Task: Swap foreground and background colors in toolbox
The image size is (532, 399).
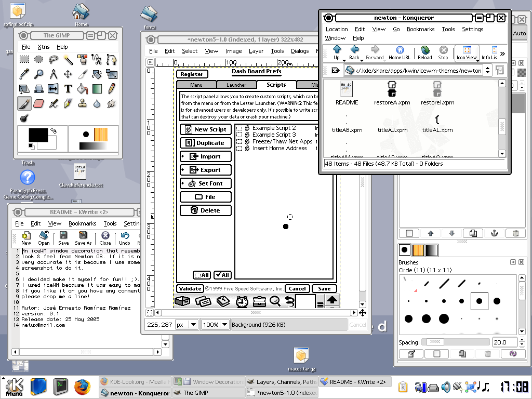Action: click(54, 130)
